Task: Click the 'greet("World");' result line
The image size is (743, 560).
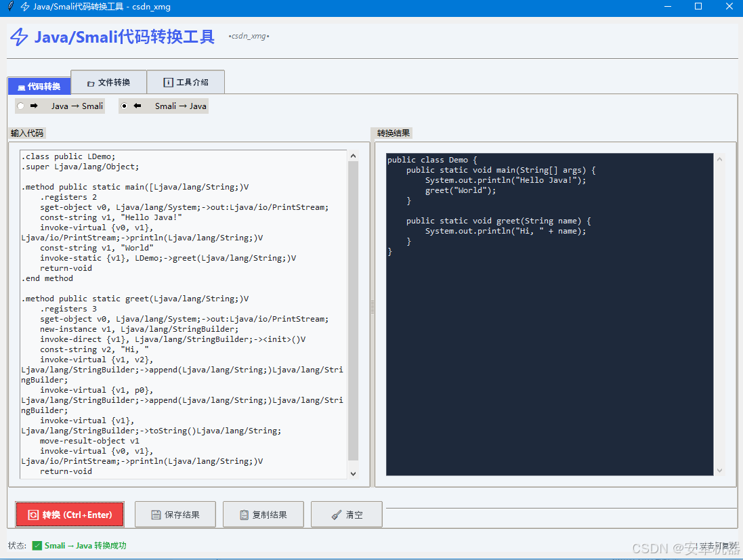Action: (461, 190)
